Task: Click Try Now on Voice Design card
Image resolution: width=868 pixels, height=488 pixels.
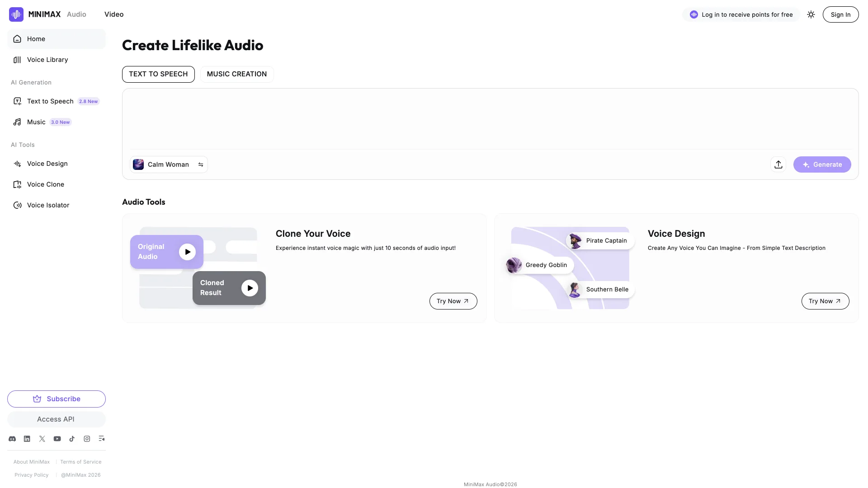Action: pyautogui.click(x=825, y=301)
